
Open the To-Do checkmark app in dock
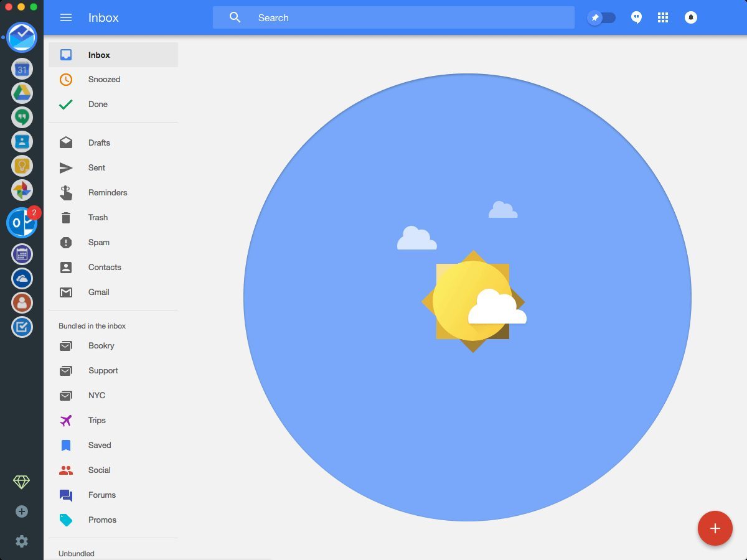(x=22, y=327)
